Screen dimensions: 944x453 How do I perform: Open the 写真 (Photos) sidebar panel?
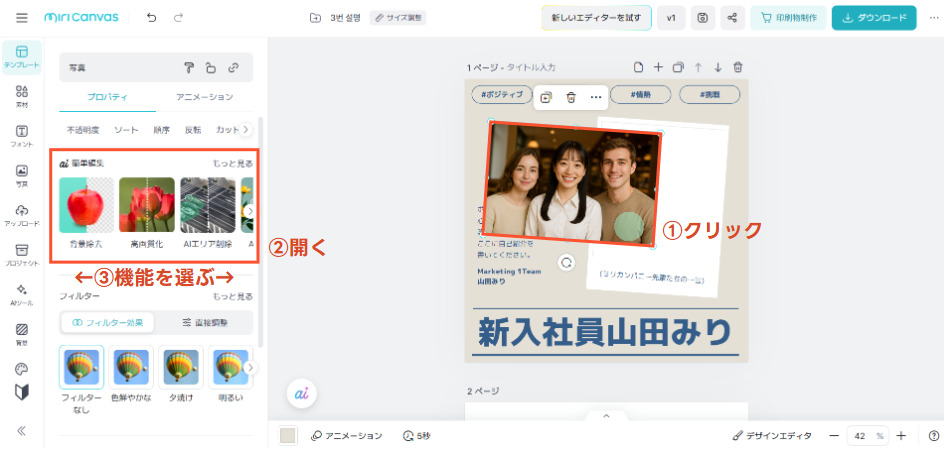click(x=22, y=176)
